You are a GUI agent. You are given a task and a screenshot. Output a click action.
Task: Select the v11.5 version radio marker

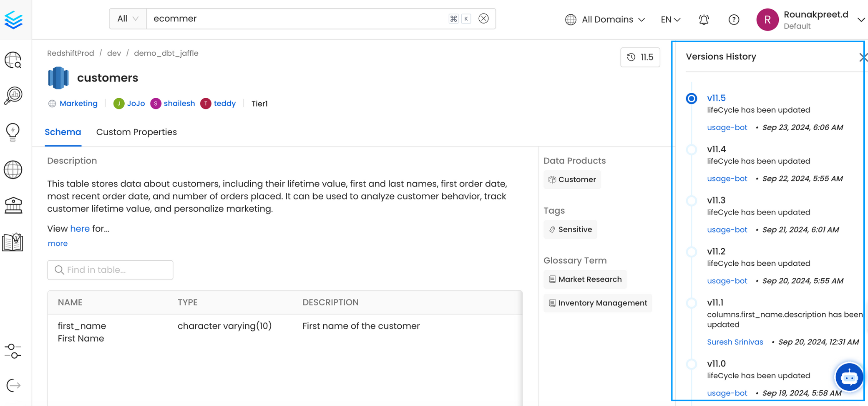tap(691, 98)
